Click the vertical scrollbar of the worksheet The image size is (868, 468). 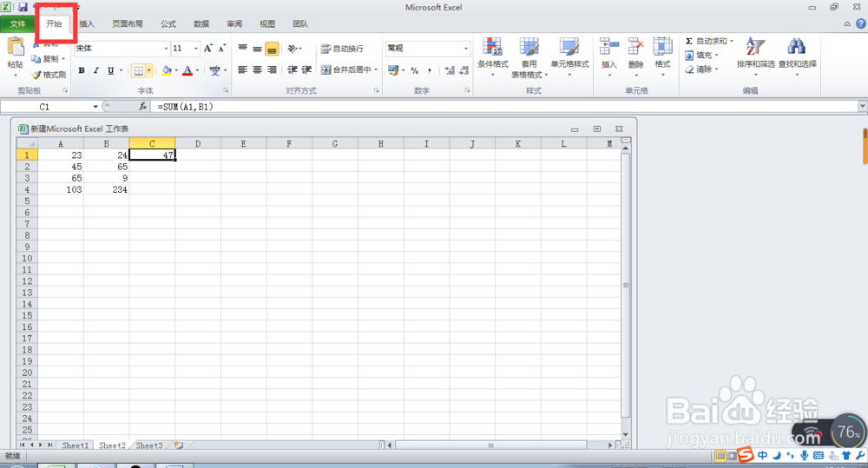coord(626,286)
